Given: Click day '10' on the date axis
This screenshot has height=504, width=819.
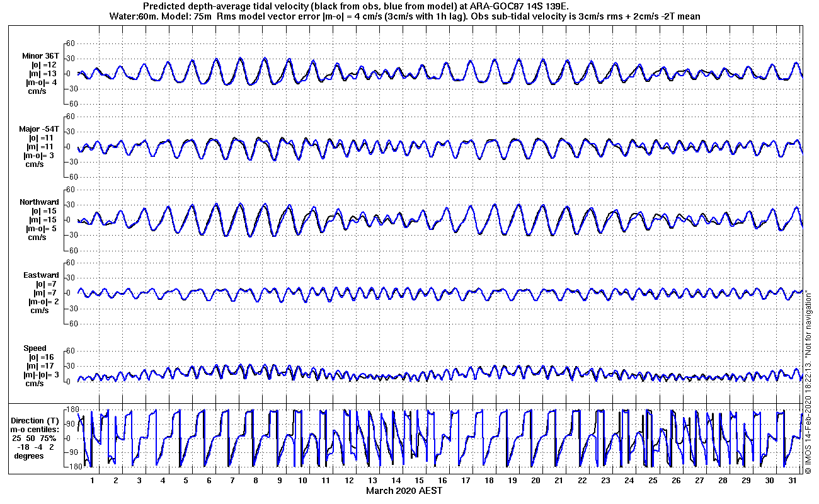Looking at the screenshot, I should point(302,481).
